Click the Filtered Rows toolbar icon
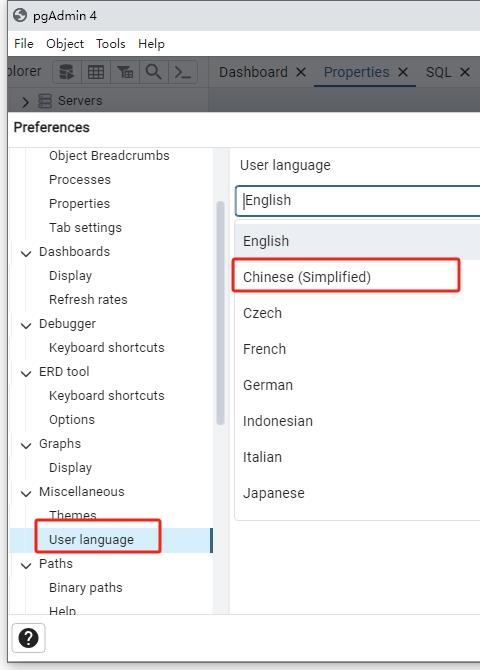The width and height of the screenshot is (480, 670). pos(125,72)
